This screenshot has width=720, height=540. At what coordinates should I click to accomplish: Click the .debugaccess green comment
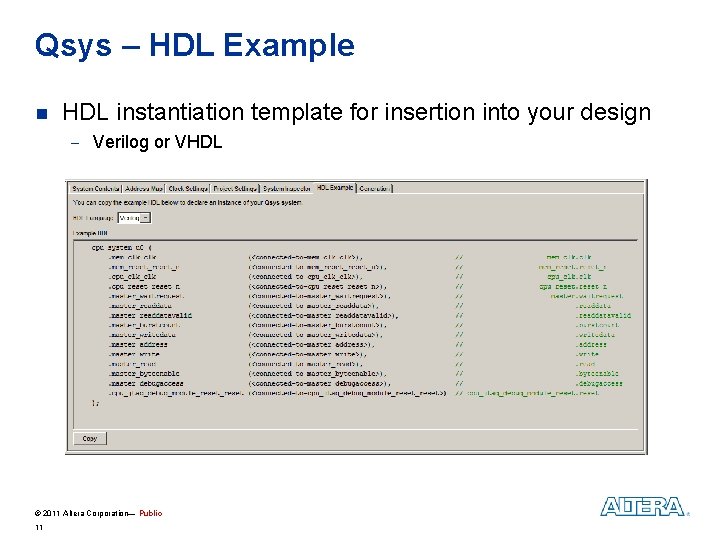click(x=599, y=383)
